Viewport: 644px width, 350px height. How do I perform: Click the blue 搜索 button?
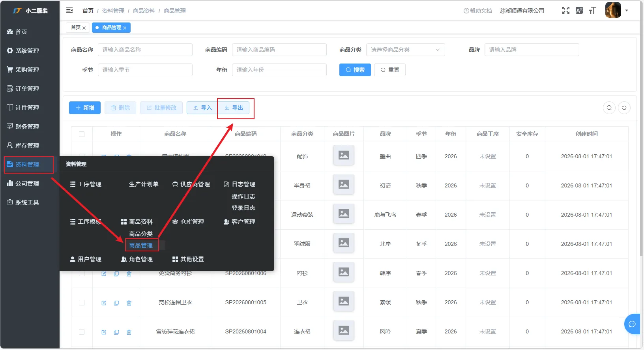pos(355,70)
